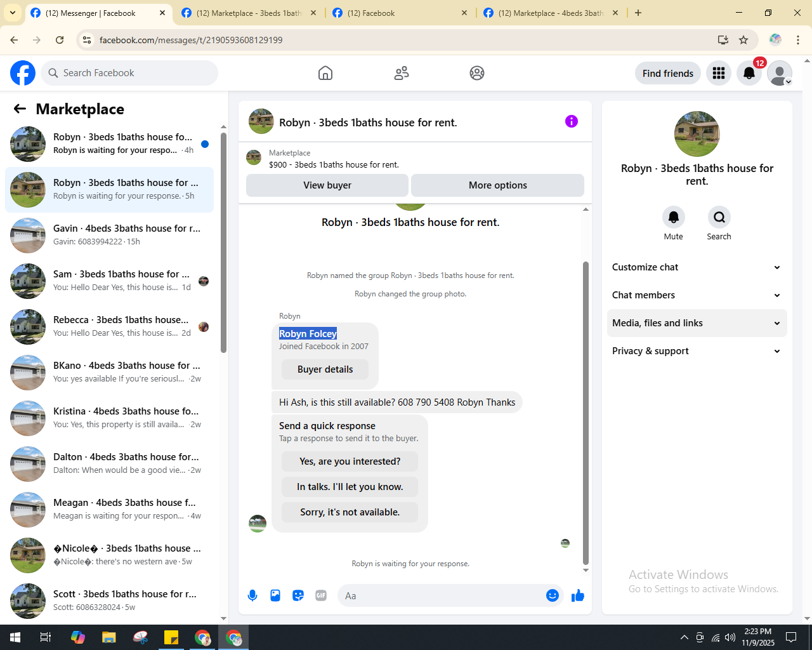812x650 pixels.
Task: Show hidden system tray icons
Action: [684, 637]
